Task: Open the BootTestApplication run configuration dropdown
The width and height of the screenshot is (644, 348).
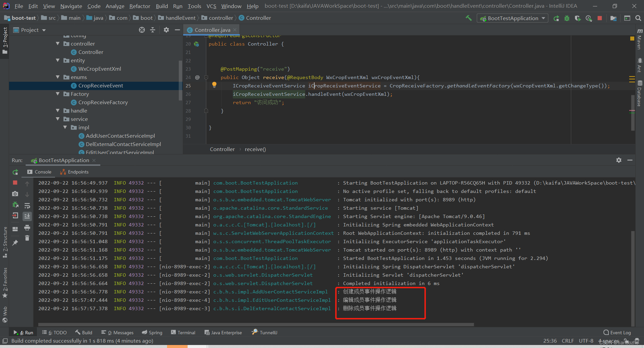Action: point(513,18)
